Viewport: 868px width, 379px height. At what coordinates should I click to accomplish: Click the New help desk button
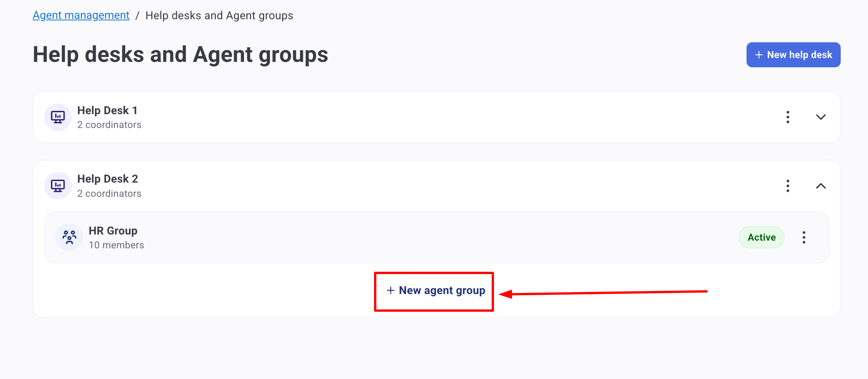click(793, 55)
